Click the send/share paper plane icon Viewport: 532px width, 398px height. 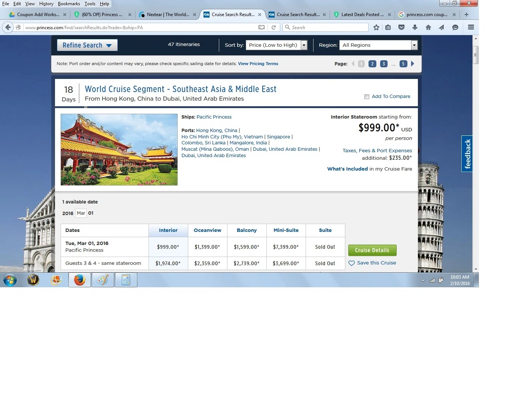[x=441, y=27]
